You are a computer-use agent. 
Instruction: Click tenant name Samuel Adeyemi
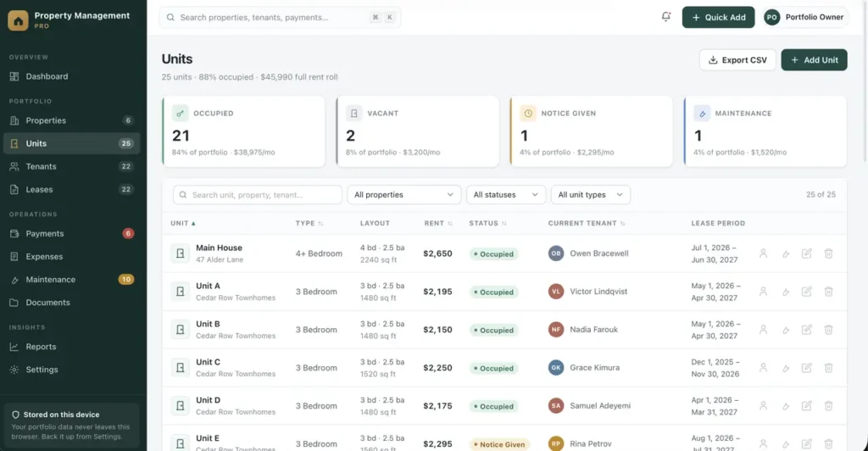pyautogui.click(x=600, y=406)
